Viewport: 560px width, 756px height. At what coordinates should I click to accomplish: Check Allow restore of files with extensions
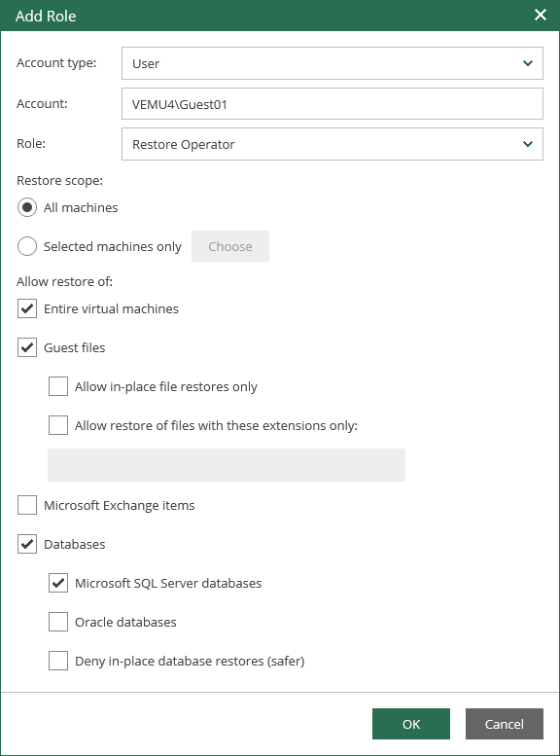(57, 425)
